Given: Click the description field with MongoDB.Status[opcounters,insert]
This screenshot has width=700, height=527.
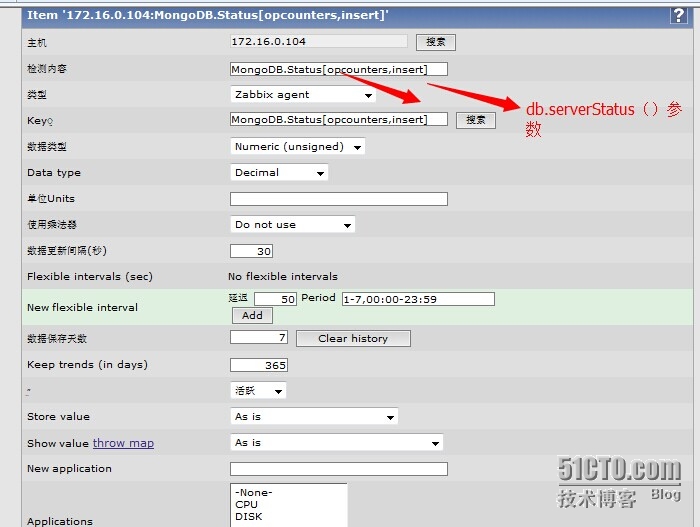Looking at the screenshot, I should coord(339,69).
